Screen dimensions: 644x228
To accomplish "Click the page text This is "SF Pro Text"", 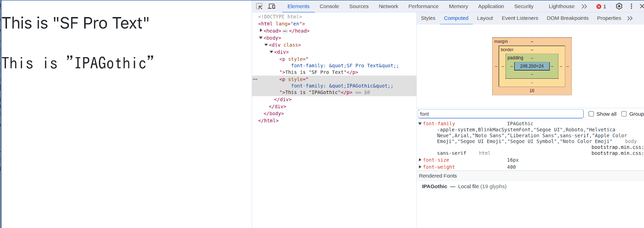I will click(x=76, y=23).
